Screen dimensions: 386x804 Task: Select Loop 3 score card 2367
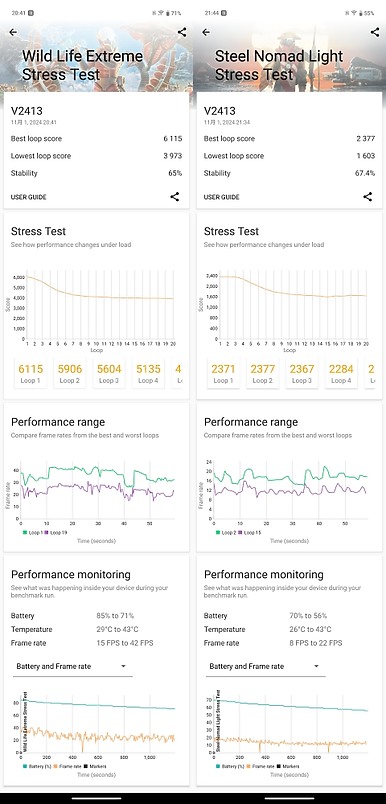point(301,373)
